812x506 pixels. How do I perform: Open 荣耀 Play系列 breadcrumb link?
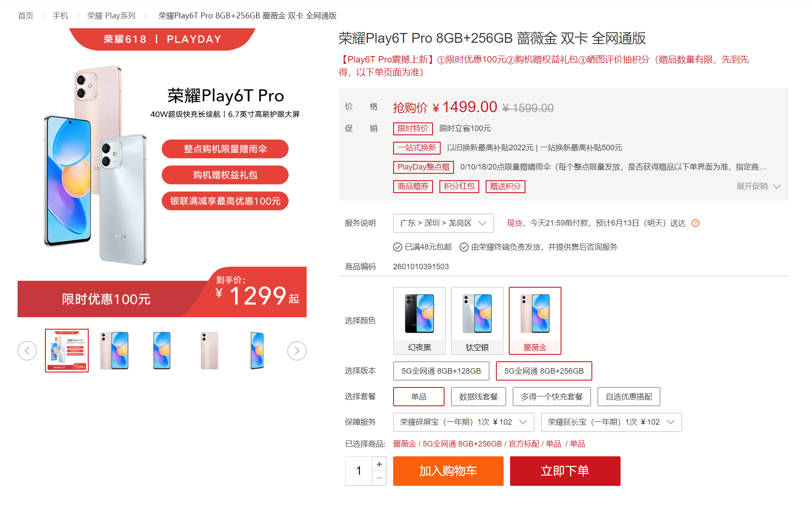pyautogui.click(x=111, y=16)
